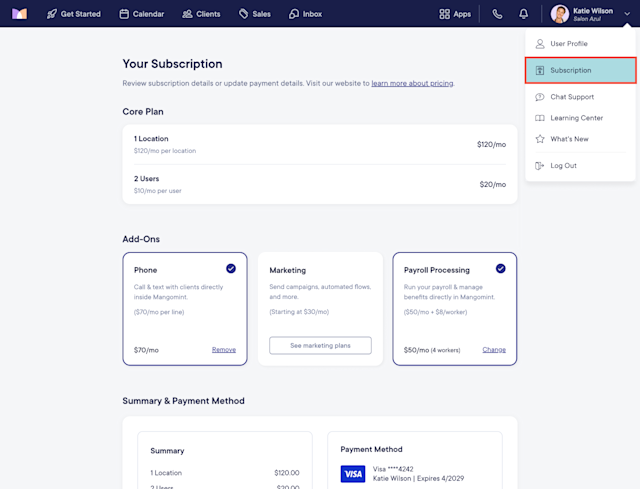Click the Subscription menu icon
Screen dimensions: 640x489
[x=540, y=70]
